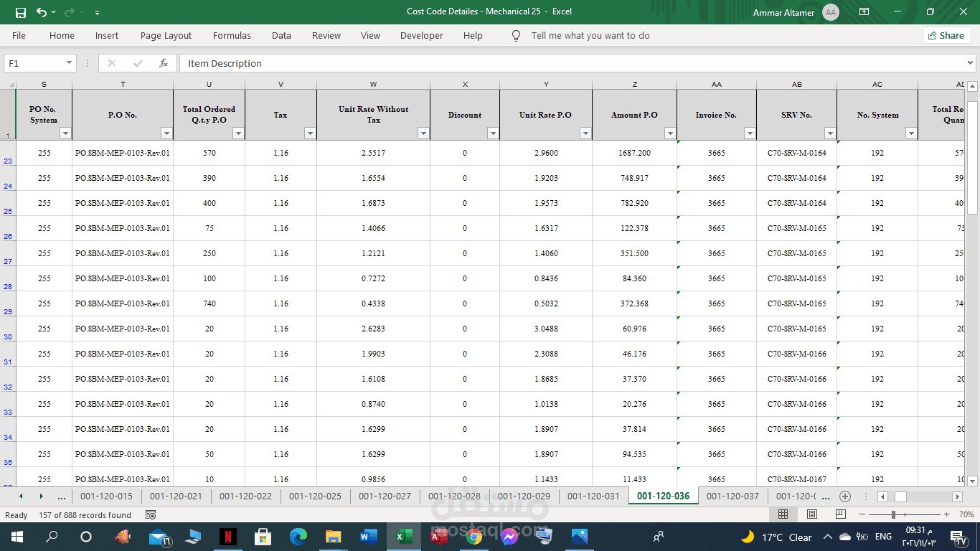Screen dimensions: 980x551
Task: Open the Formulas ribbon tab
Action: point(232,35)
